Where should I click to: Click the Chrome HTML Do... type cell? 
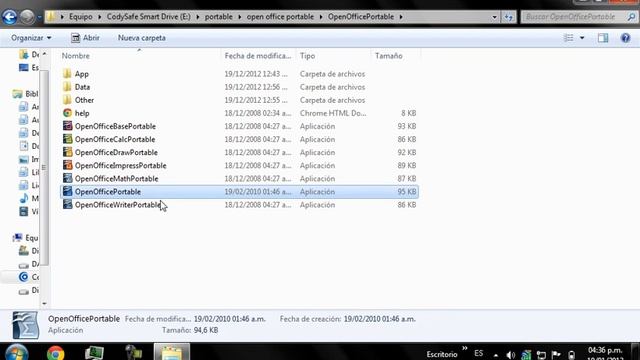333,113
